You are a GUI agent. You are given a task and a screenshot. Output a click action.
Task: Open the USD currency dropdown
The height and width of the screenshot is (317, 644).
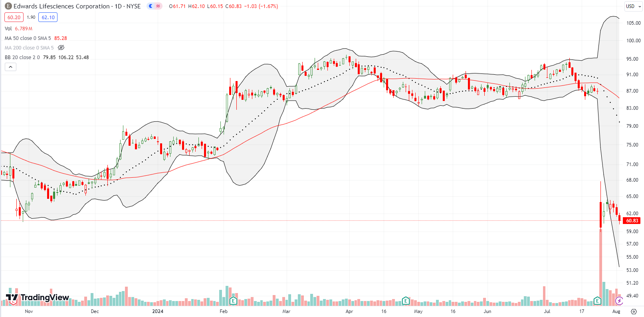634,6
